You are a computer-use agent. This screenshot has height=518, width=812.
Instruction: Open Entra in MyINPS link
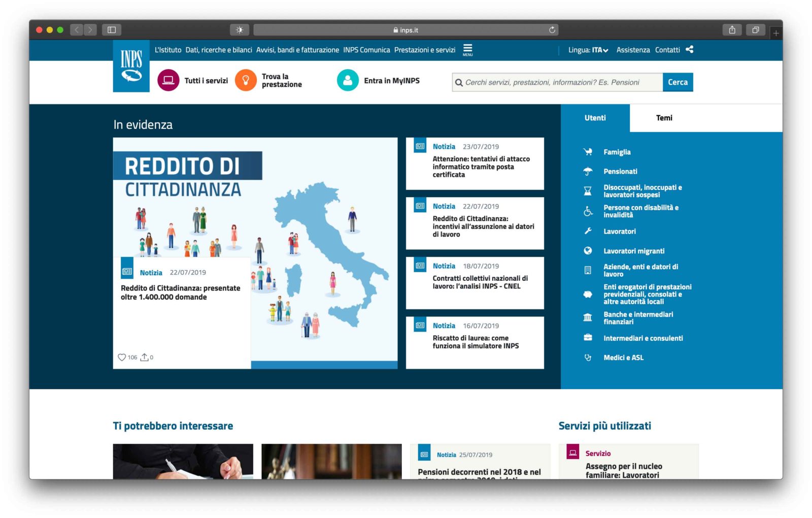(x=392, y=80)
